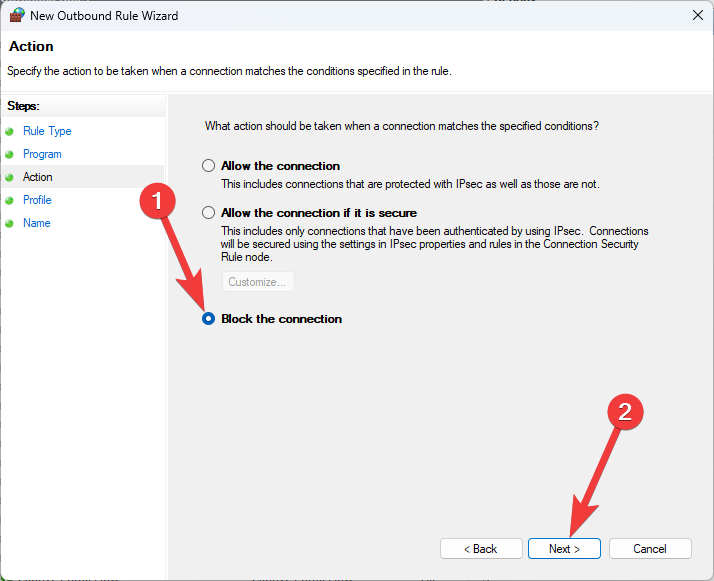Click the green bullet beside Profile
714x581 pixels.
[10, 200]
